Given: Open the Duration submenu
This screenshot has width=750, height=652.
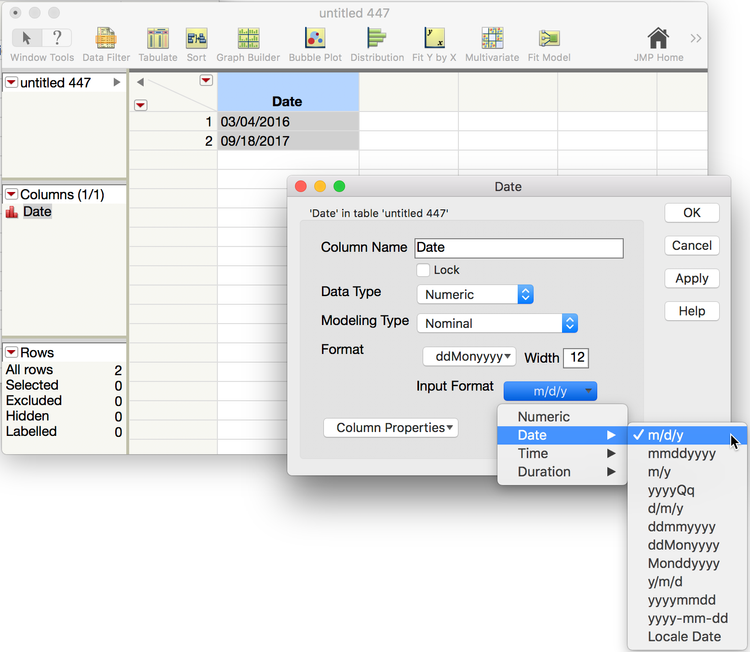Looking at the screenshot, I should (562, 472).
